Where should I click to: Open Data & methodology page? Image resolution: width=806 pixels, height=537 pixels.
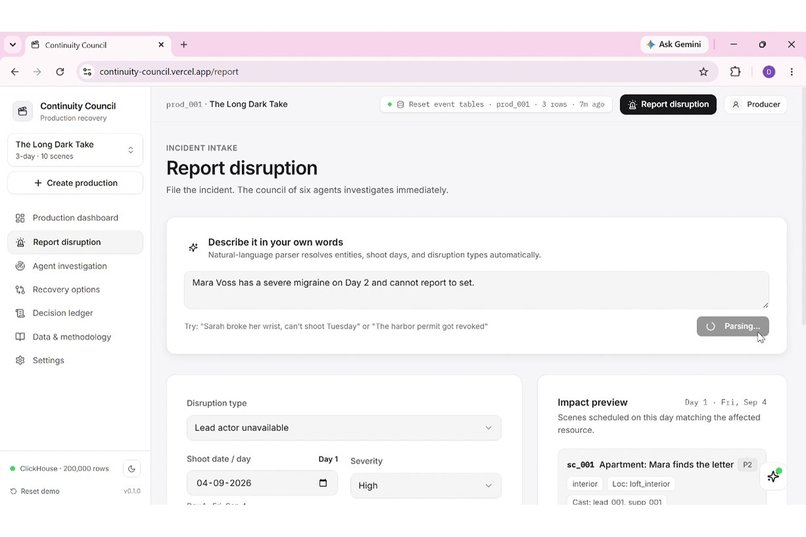click(75, 337)
